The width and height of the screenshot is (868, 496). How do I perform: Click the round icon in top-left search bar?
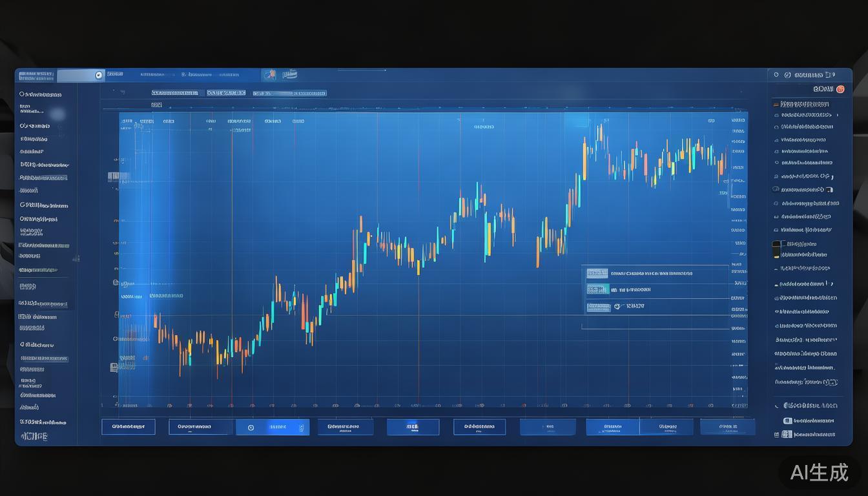pyautogui.click(x=98, y=75)
